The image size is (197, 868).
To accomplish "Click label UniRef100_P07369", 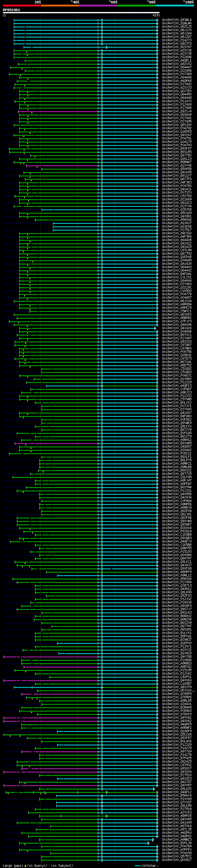I will pyautogui.click(x=177, y=74).
